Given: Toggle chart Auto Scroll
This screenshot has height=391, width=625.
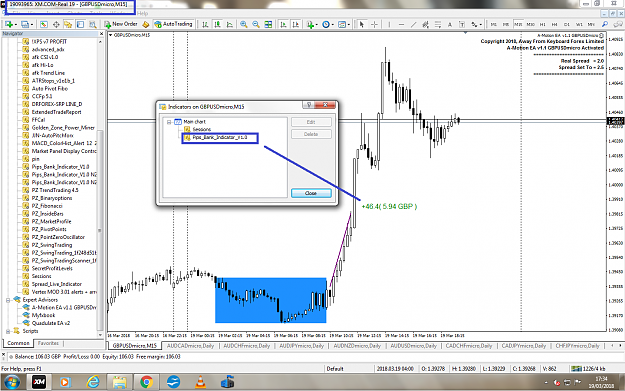Looking at the screenshot, I should pos(283,24).
